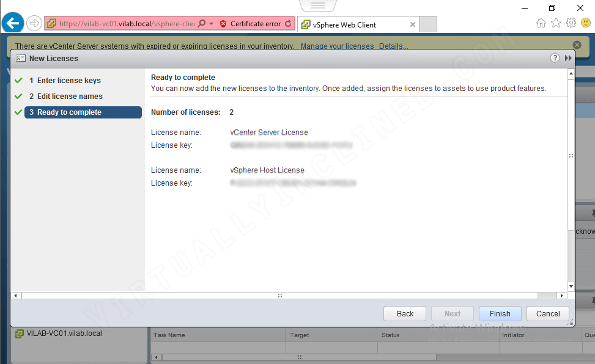This screenshot has width=595, height=364.
Task: Click the double-arrow icon in dialog header
Action: coord(568,58)
